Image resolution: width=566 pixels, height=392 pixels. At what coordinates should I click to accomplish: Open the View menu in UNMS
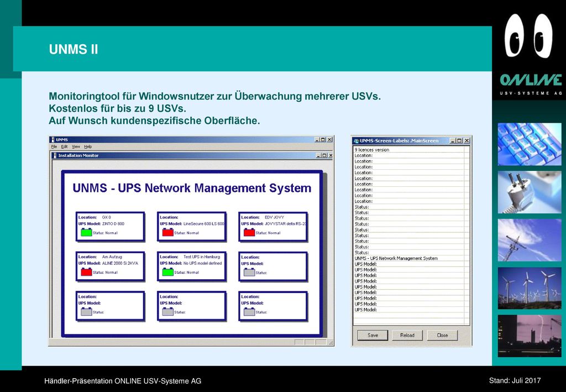pyautogui.click(x=76, y=147)
